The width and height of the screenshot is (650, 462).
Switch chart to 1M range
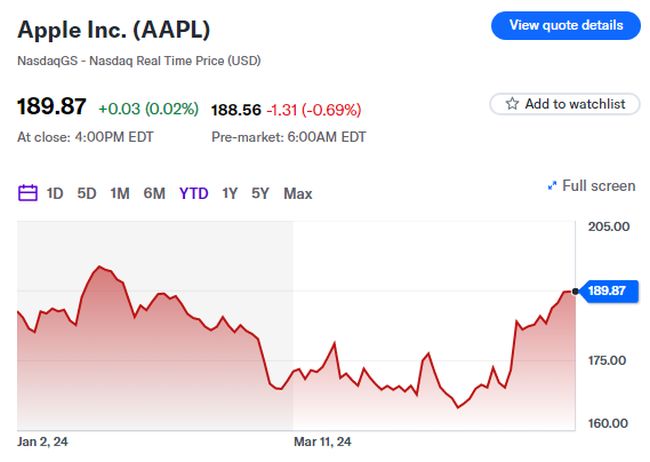click(120, 193)
